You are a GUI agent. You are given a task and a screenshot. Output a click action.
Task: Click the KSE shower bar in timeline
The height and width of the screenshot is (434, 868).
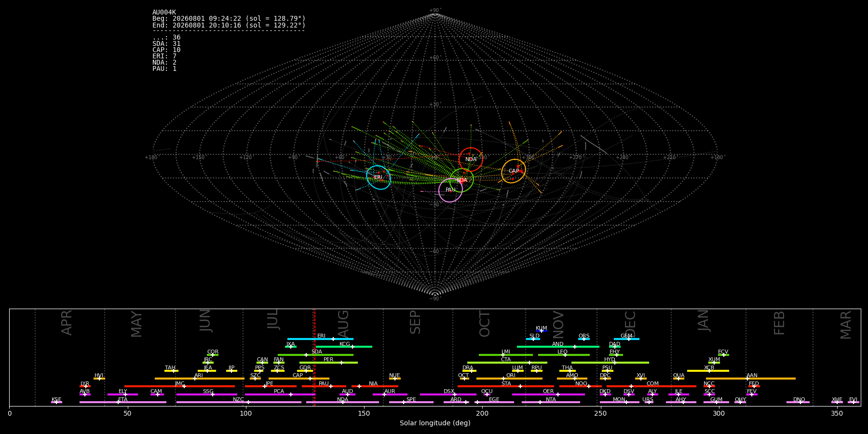(x=56, y=402)
